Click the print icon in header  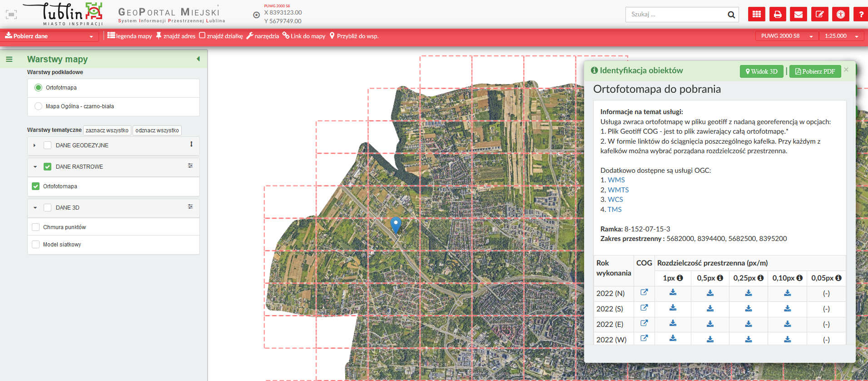tap(778, 15)
